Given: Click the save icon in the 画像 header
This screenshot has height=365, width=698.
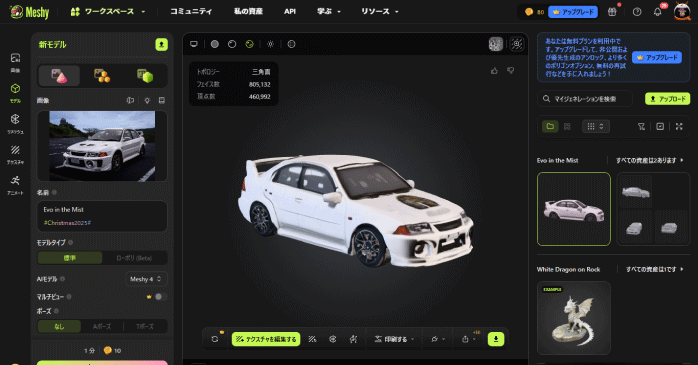Looking at the screenshot, I should (162, 101).
